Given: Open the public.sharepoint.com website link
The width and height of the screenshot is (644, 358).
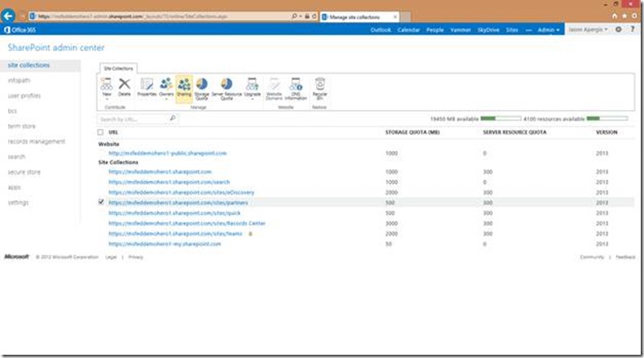Looking at the screenshot, I should [167, 153].
